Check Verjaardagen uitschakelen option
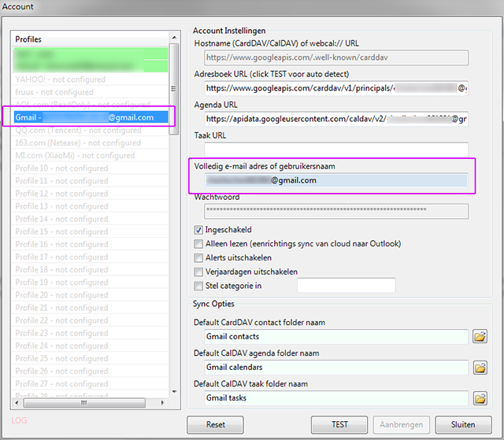 coord(198,272)
